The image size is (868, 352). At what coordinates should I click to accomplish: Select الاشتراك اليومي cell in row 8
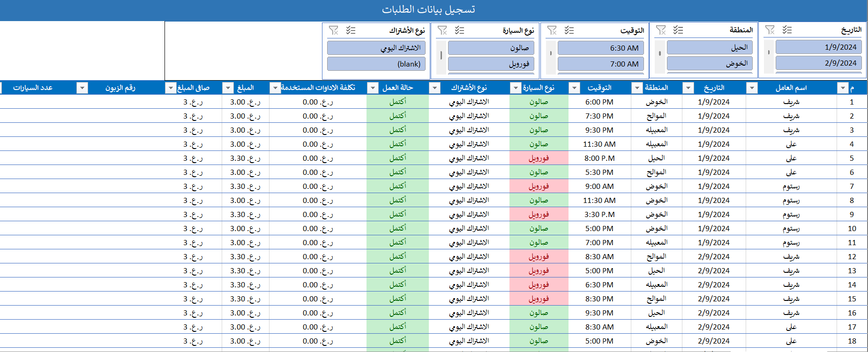(469, 201)
